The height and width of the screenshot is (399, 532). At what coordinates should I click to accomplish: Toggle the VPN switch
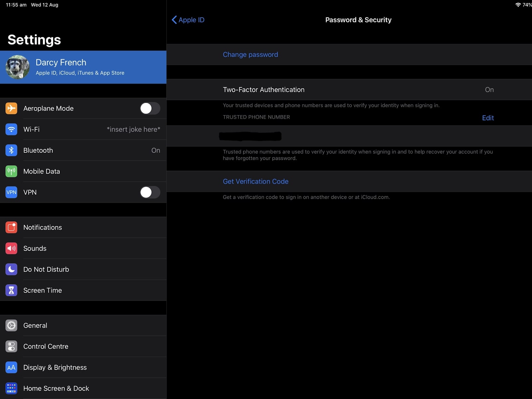(x=150, y=192)
